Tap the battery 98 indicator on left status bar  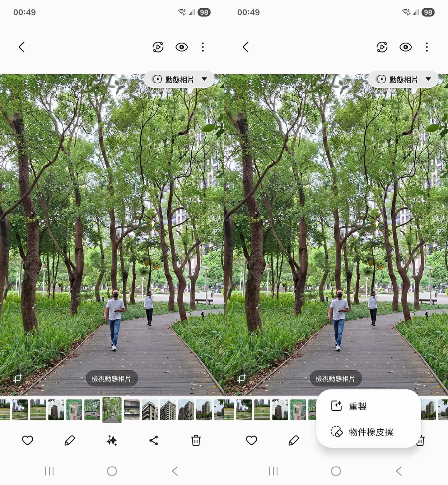(204, 12)
